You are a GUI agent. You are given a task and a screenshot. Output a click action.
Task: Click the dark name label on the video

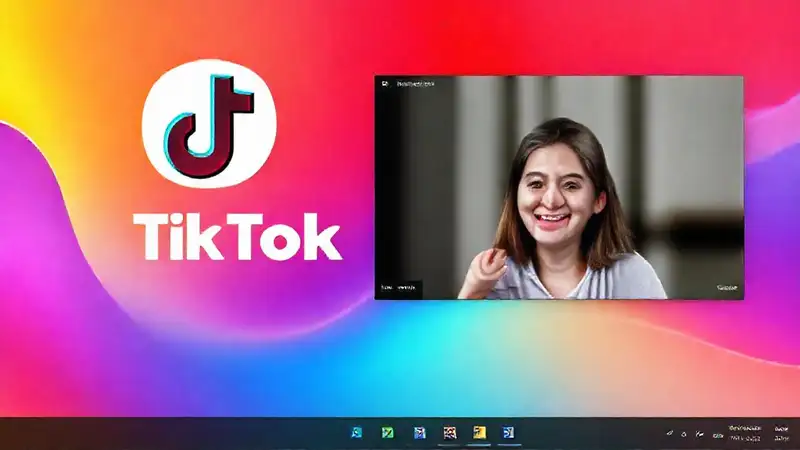coord(399,288)
